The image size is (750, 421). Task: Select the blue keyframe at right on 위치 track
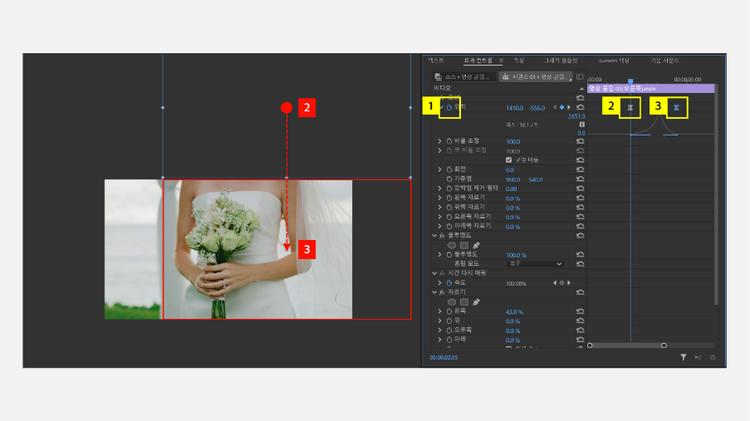click(x=676, y=108)
